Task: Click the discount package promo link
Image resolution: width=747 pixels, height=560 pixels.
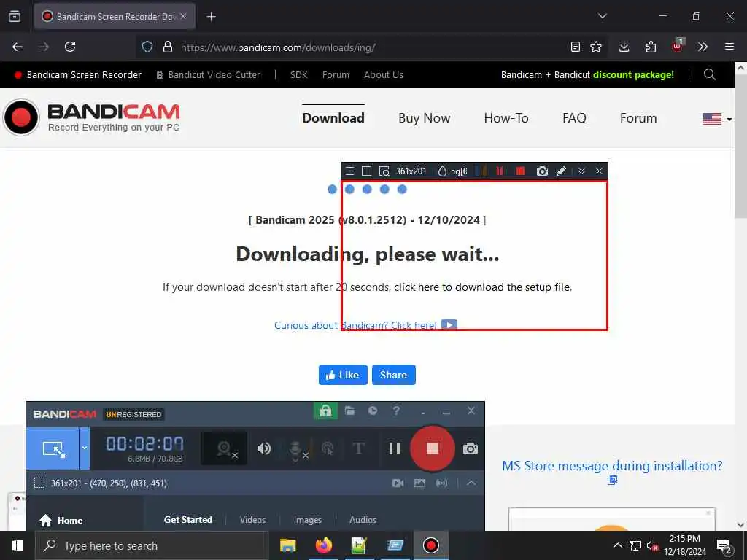Action: [587, 75]
